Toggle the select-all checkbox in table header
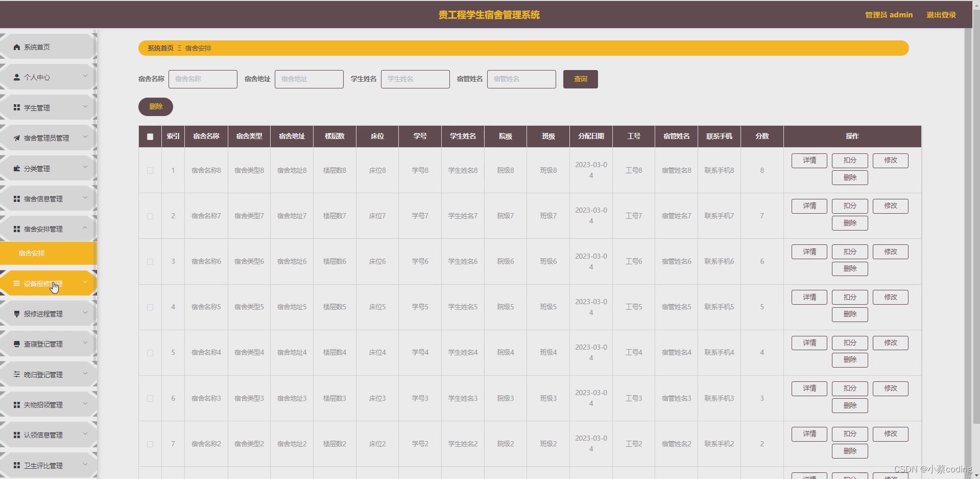The width and height of the screenshot is (980, 479). click(150, 136)
